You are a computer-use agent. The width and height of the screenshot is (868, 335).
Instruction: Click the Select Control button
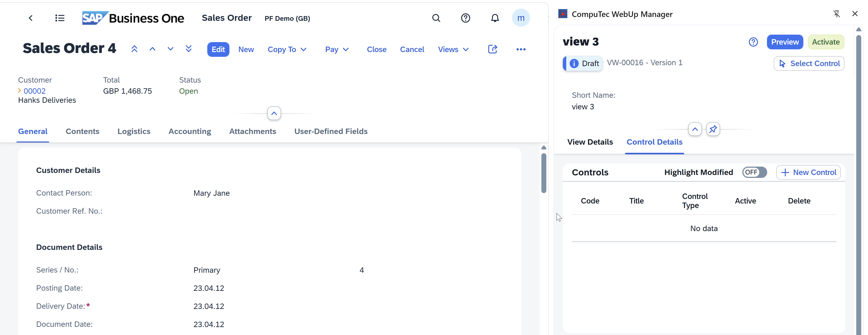click(x=809, y=63)
